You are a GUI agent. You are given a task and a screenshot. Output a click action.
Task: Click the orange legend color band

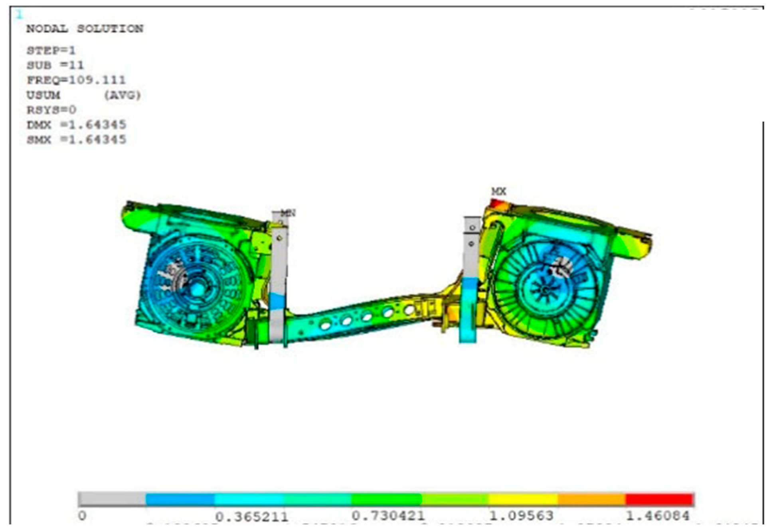pos(591,499)
